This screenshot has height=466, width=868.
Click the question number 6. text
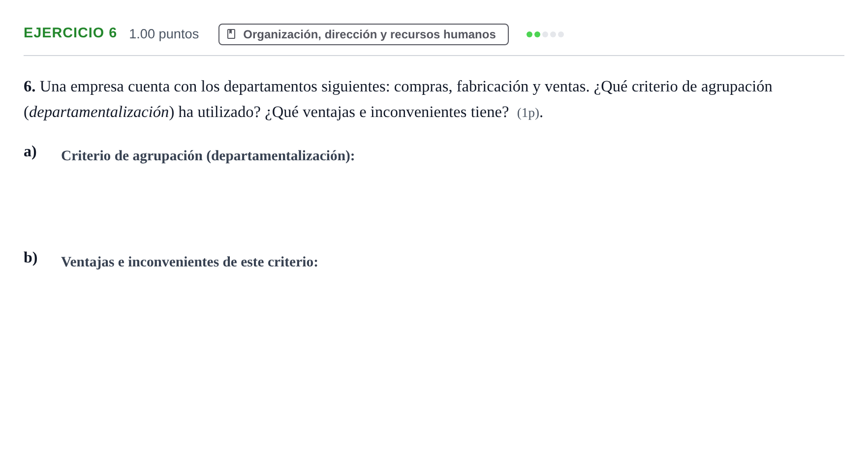(30, 87)
